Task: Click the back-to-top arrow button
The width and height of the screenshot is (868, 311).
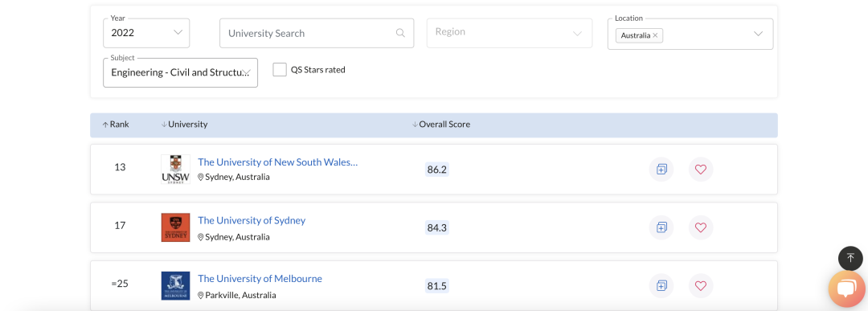Action: [851, 258]
